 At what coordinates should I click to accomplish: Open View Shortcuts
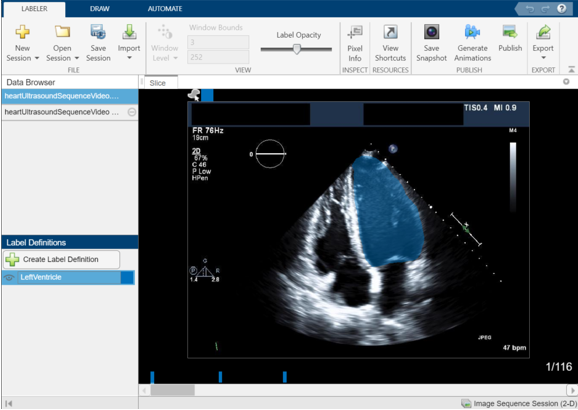click(390, 43)
